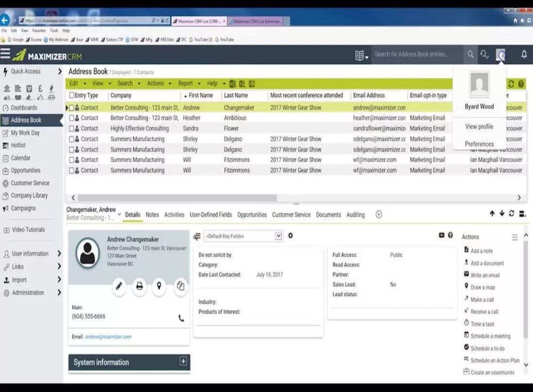533x392 pixels.
Task: Go to previous entry with up arrow
Action: click(492, 213)
